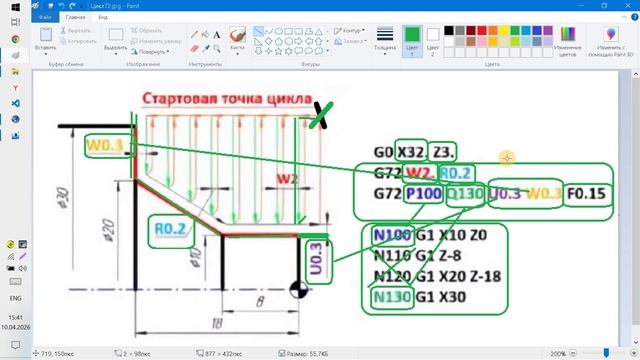Redo action via title bar arrow
This screenshot has width=640, height=360.
pos(72,6)
